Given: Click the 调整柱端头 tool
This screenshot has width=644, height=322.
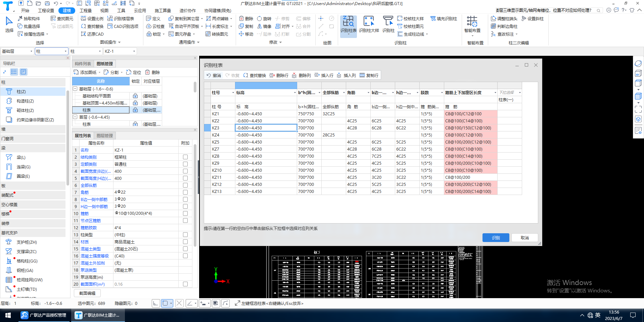Looking at the screenshot, I should [x=504, y=18].
